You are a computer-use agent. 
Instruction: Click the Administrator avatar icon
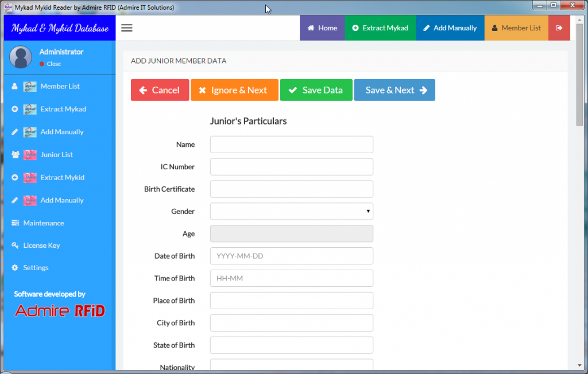click(21, 57)
